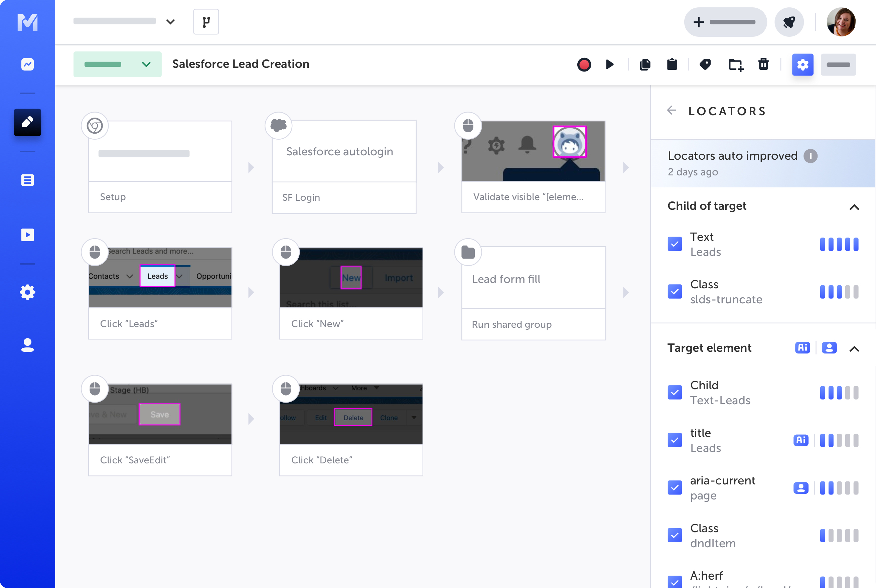Viewport: 876px width, 588px height.
Task: Click the plus create button
Action: [x=725, y=22]
